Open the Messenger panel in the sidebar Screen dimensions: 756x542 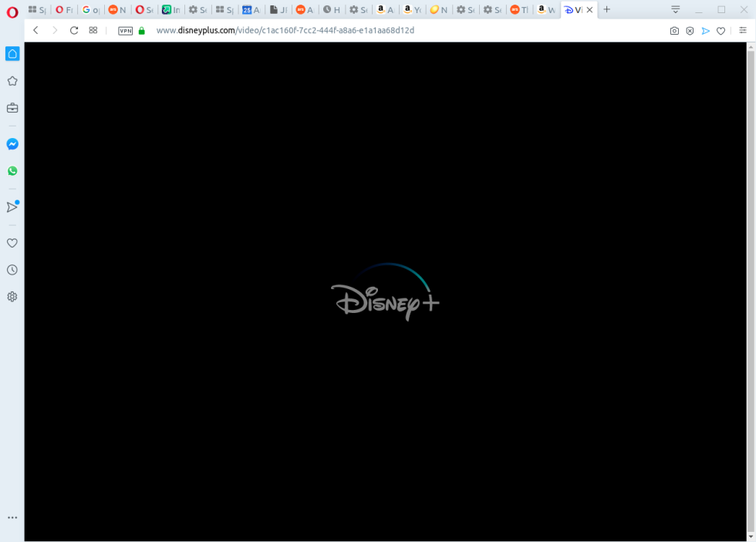coord(12,143)
